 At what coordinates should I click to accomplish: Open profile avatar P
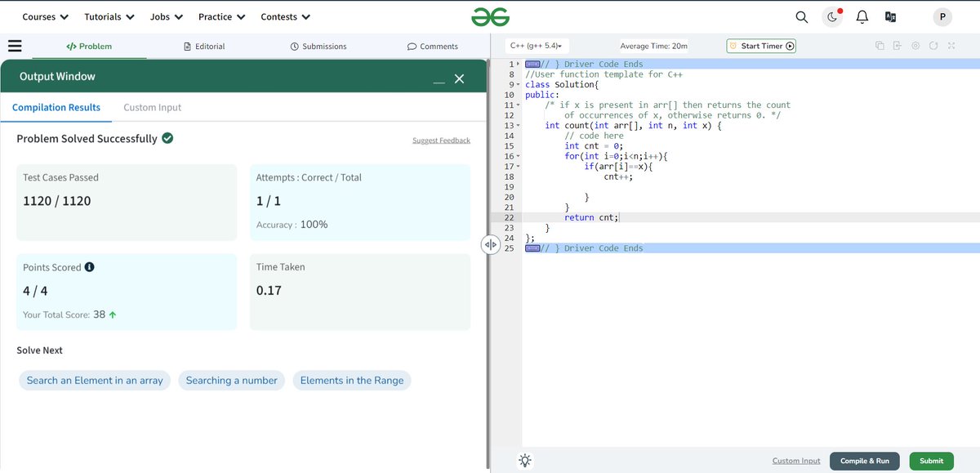click(x=942, y=17)
